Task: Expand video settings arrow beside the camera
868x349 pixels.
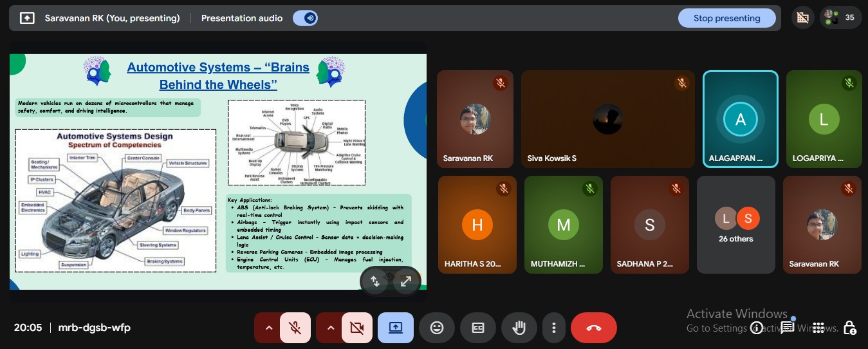Action: tap(330, 328)
